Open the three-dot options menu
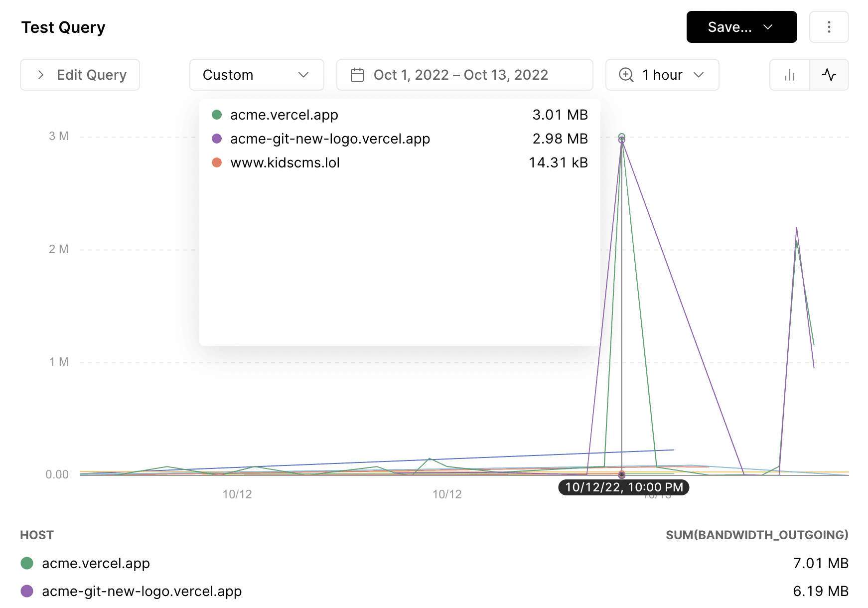The height and width of the screenshot is (608, 868). click(829, 27)
